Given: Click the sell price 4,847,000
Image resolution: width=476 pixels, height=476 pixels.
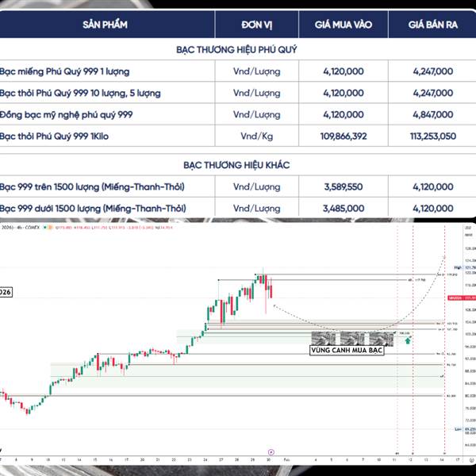Looking at the screenshot, I should (433, 115).
